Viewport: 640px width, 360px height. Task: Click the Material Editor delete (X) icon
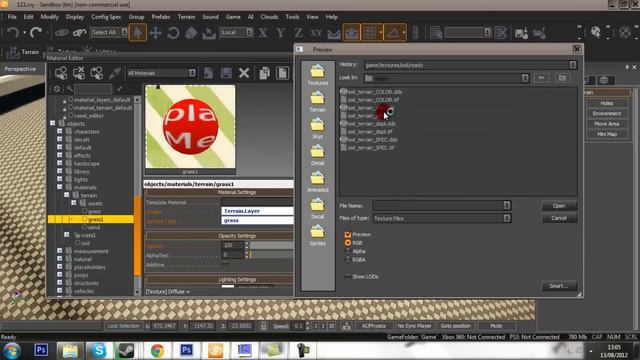click(x=244, y=73)
